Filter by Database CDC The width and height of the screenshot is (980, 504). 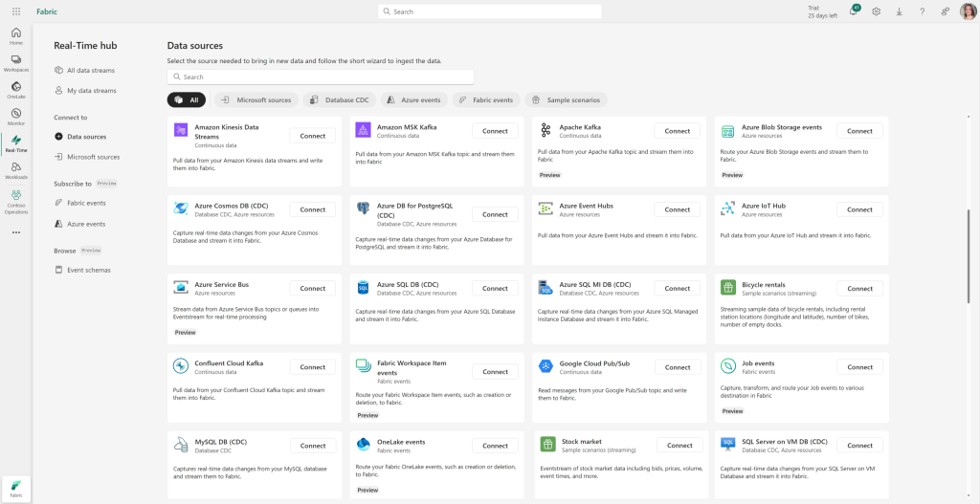[x=340, y=99]
